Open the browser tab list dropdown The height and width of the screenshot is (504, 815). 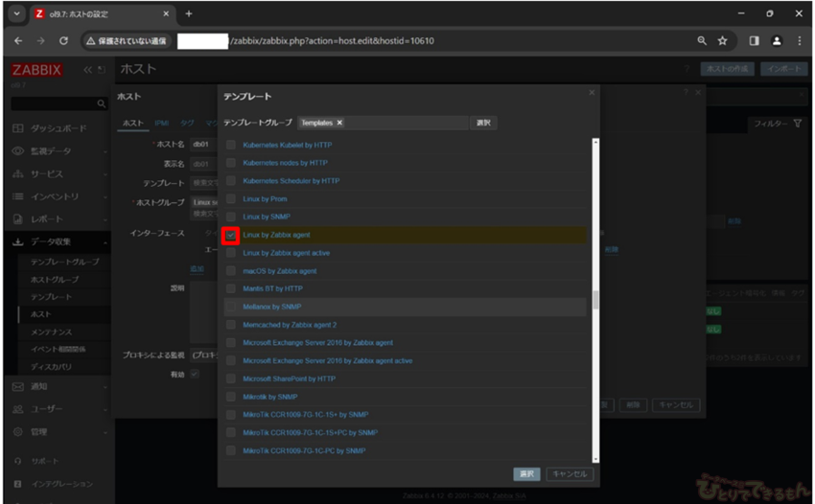[x=17, y=14]
